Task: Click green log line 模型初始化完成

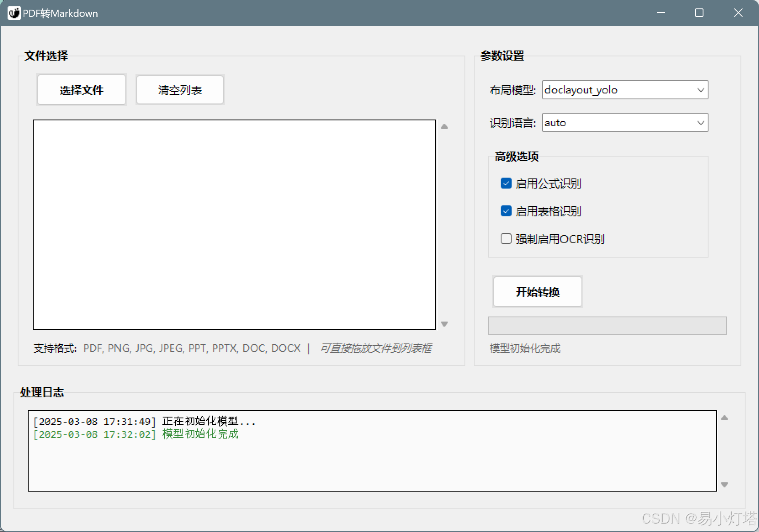Action: (136, 434)
